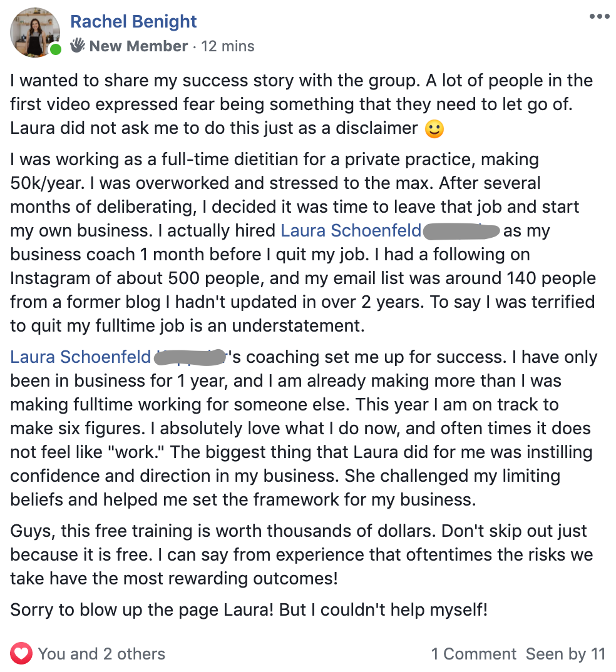Click the line "Sorry to blow up the page Laura!"
The width and height of the screenshot is (616, 672).
(249, 609)
